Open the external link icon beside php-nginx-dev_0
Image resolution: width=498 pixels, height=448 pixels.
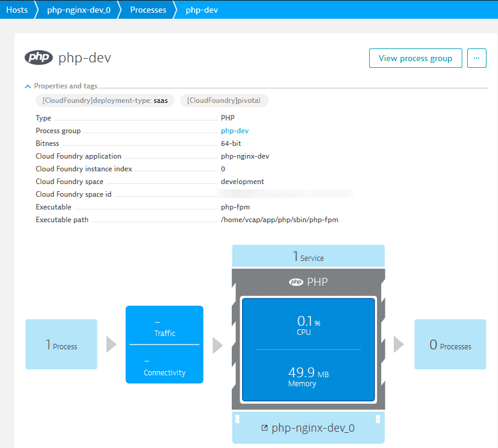tap(264, 428)
